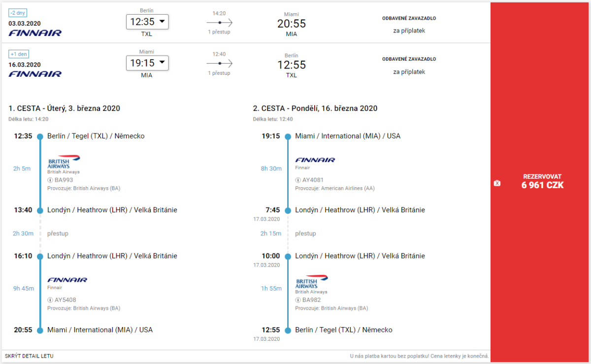The image size is (591, 364).
Task: Click British Airways logo on Berlin–London leg
Action: (64, 162)
